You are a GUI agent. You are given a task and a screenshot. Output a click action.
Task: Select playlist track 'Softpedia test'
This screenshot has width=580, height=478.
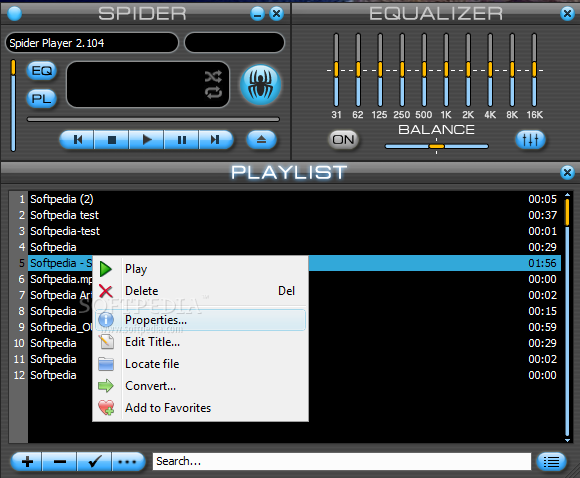294,215
